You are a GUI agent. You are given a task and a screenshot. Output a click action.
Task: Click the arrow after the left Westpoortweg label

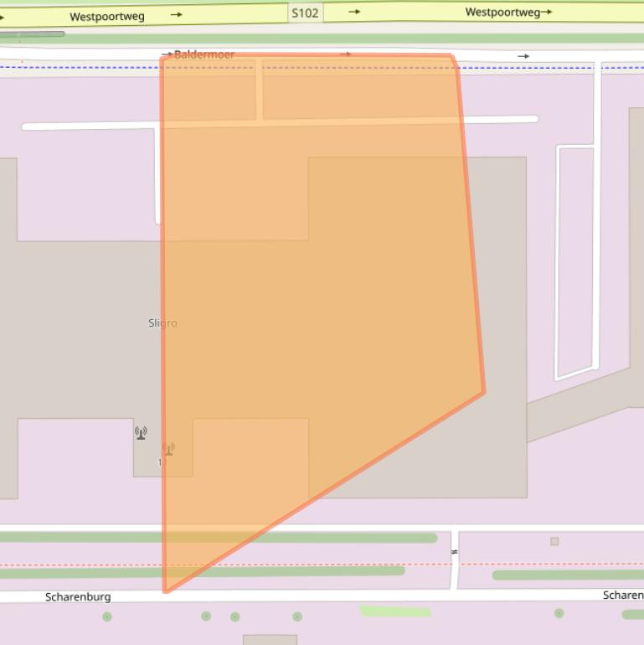[176, 14]
